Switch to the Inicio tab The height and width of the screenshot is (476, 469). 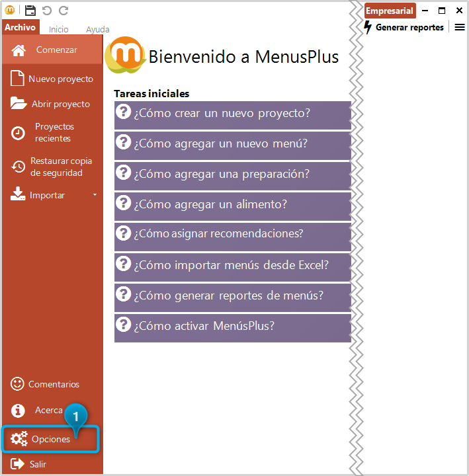[59, 30]
